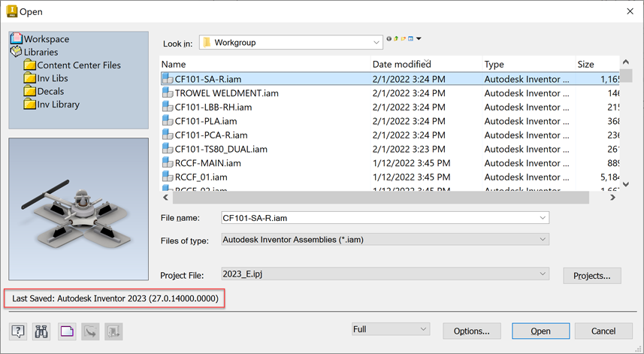Click the assembly icon of CF101-LBB-RH.iam
The width and height of the screenshot is (644, 354).
point(168,107)
